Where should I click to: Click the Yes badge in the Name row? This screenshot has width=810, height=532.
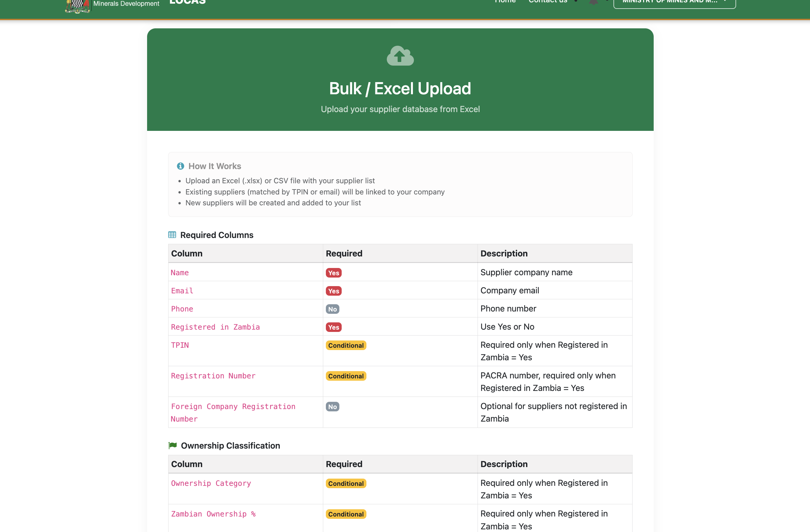click(x=333, y=273)
